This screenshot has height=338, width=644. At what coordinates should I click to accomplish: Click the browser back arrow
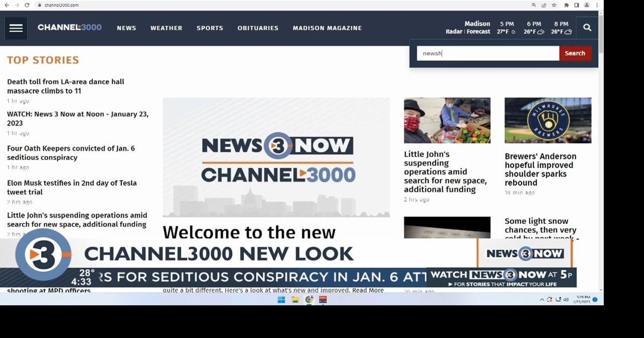click(6, 5)
